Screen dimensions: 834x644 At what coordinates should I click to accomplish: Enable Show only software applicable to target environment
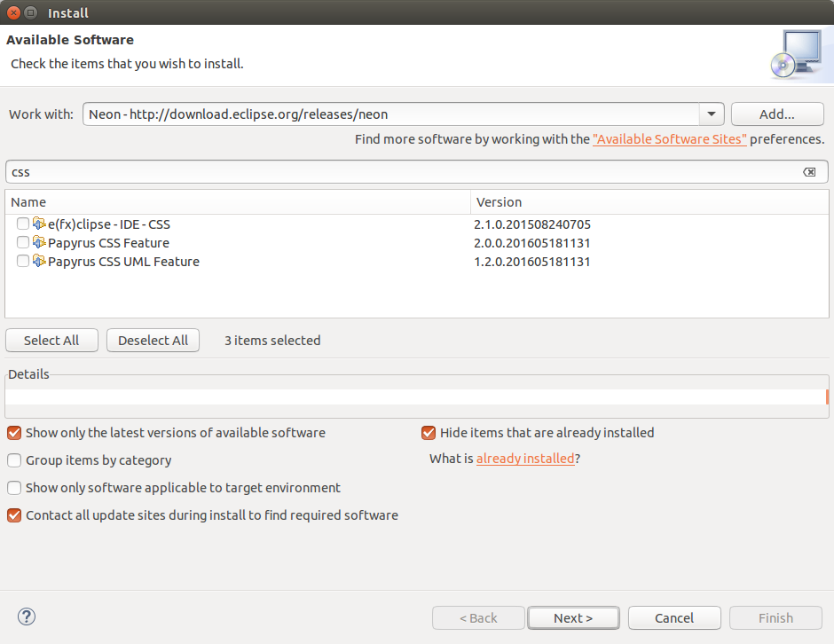14,488
